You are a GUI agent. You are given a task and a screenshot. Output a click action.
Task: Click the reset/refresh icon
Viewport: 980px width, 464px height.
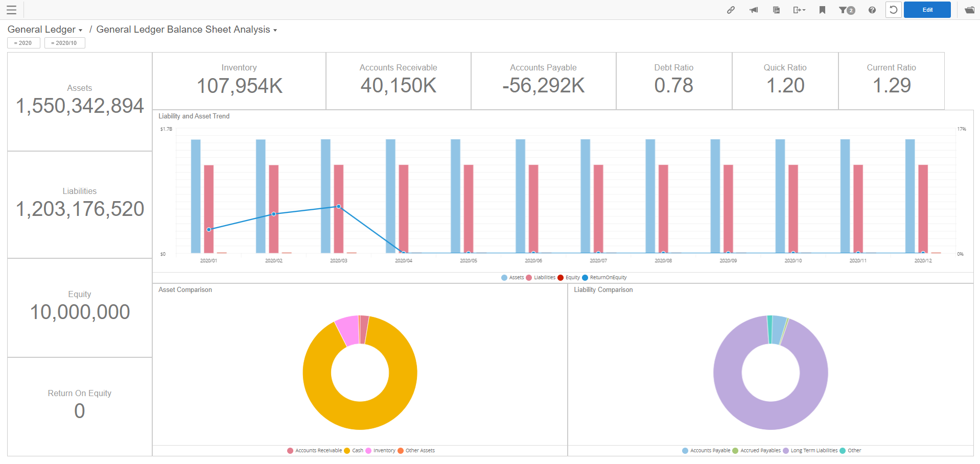(893, 10)
